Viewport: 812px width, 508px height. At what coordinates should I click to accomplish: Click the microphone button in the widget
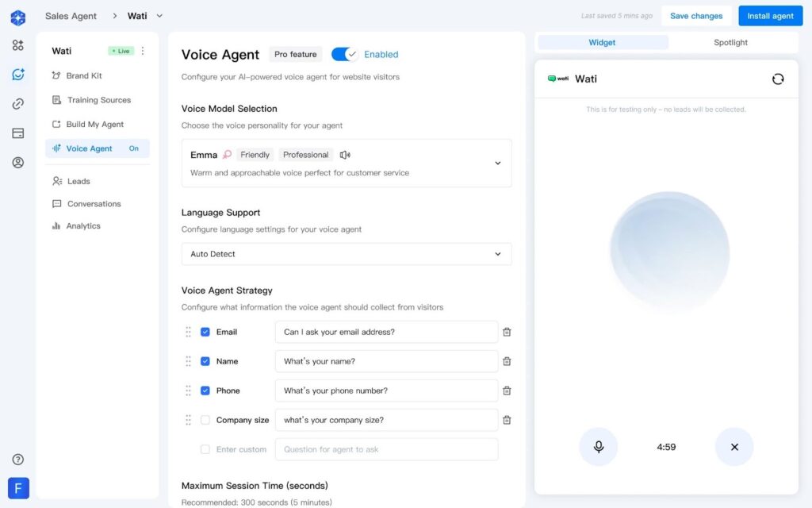[599, 447]
